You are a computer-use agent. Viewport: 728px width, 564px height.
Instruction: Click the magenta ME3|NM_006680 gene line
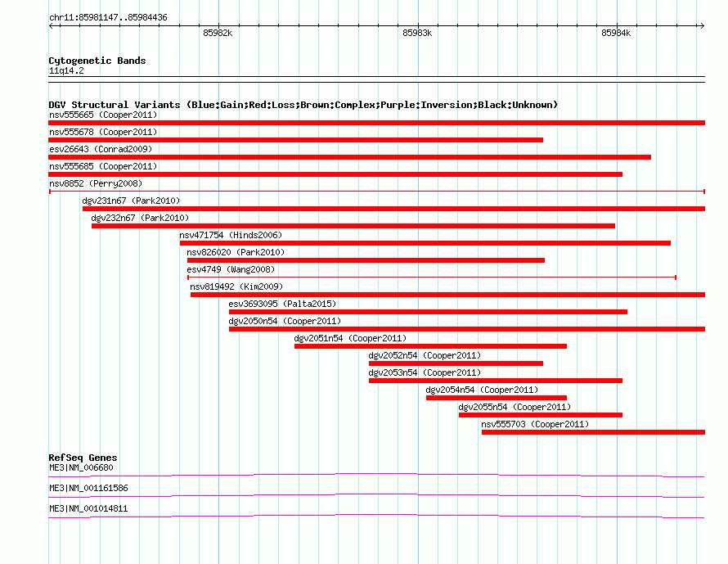[376, 476]
